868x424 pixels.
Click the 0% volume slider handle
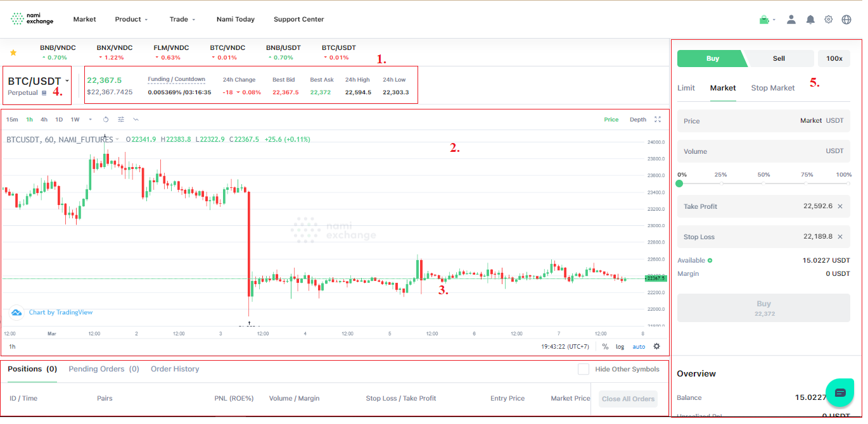(x=679, y=184)
